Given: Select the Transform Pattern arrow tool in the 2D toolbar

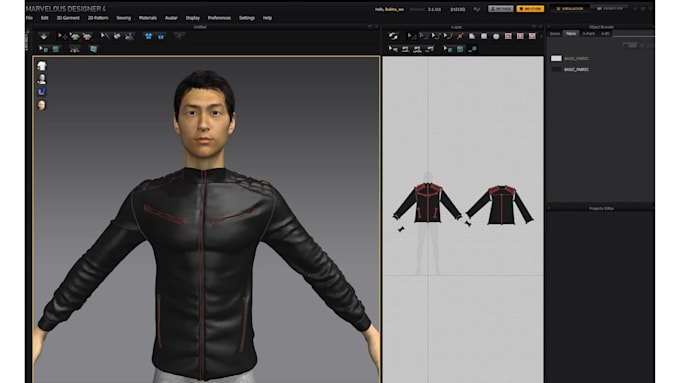Looking at the screenshot, I should click(412, 36).
